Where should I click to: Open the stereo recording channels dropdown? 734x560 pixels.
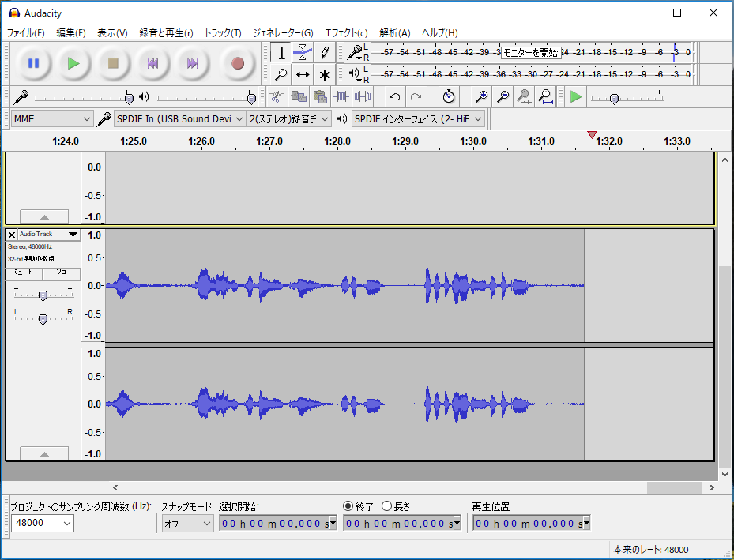pos(289,118)
